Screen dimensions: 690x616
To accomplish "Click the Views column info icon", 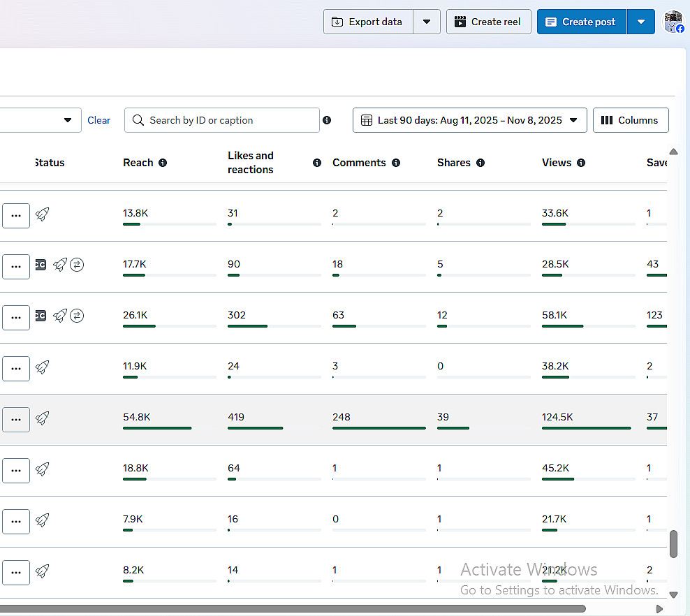I will pyautogui.click(x=581, y=163).
